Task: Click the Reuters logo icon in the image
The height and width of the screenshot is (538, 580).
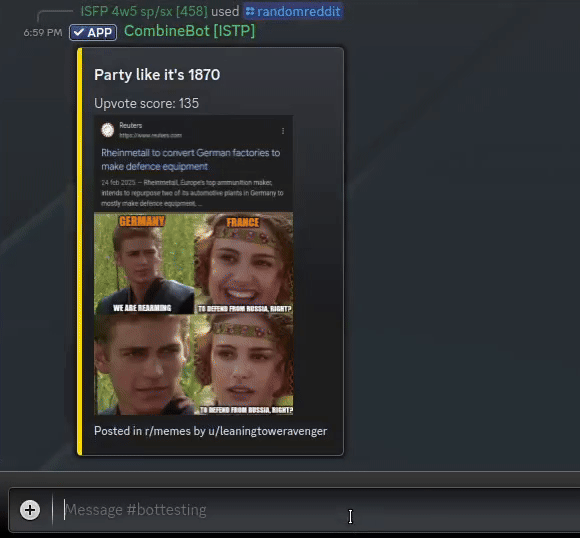Action: [108, 130]
